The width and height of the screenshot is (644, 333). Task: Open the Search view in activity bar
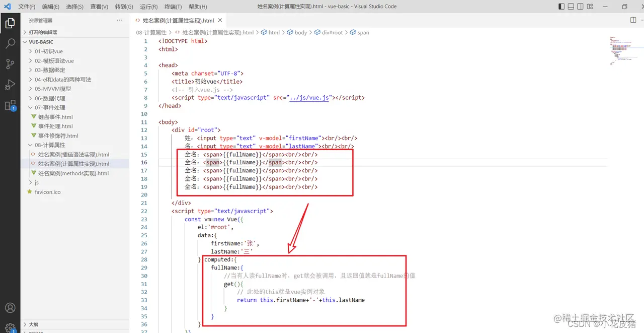point(10,43)
